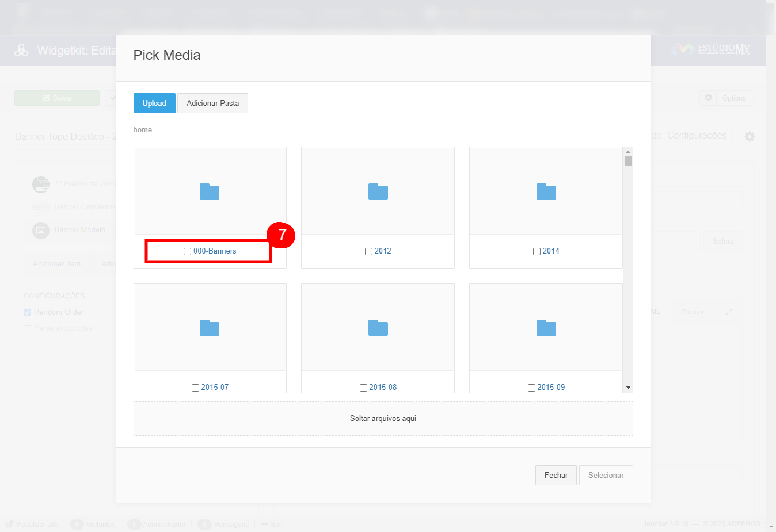Open the 2014 folder icon
Screen dimensions: 776x532
click(x=546, y=192)
